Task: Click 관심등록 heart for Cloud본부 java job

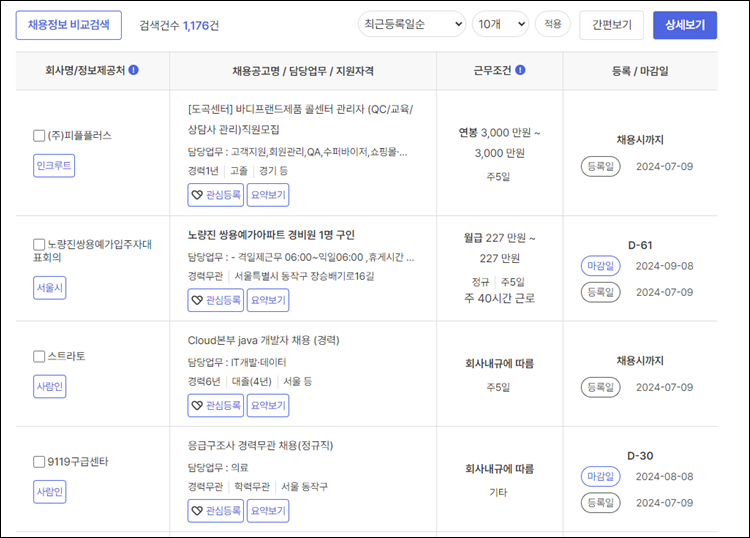Action: [x=216, y=406]
